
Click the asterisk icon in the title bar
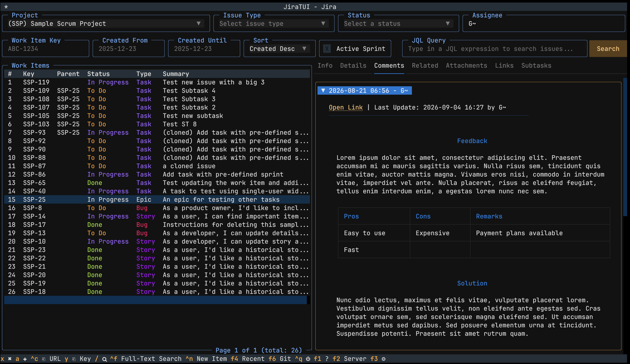pyautogui.click(x=6, y=7)
